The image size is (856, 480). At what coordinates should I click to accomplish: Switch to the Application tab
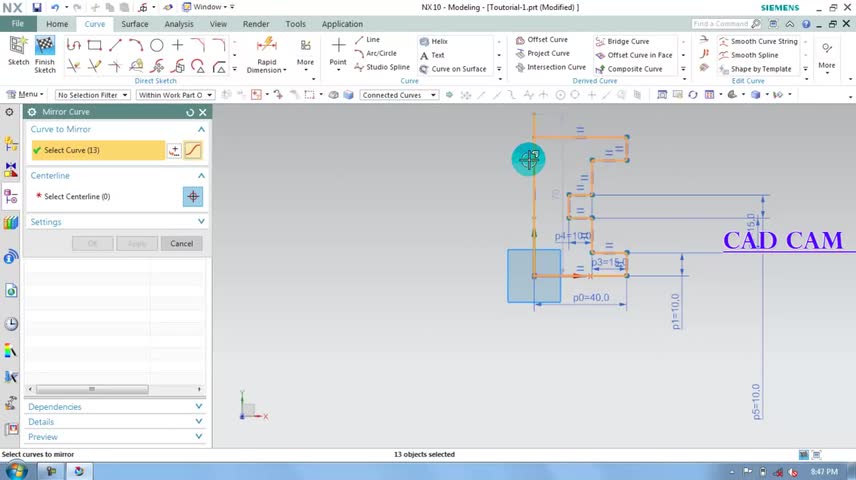point(342,24)
